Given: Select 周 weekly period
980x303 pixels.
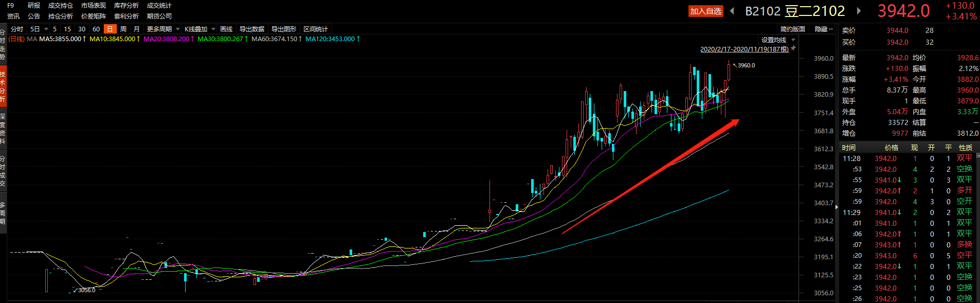Looking at the screenshot, I should click(x=123, y=29).
